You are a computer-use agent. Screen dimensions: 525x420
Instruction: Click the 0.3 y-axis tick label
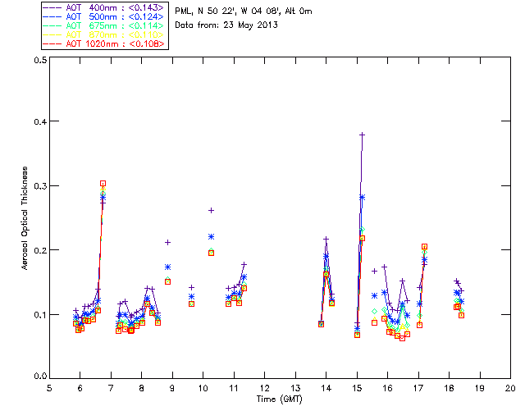click(x=40, y=186)
